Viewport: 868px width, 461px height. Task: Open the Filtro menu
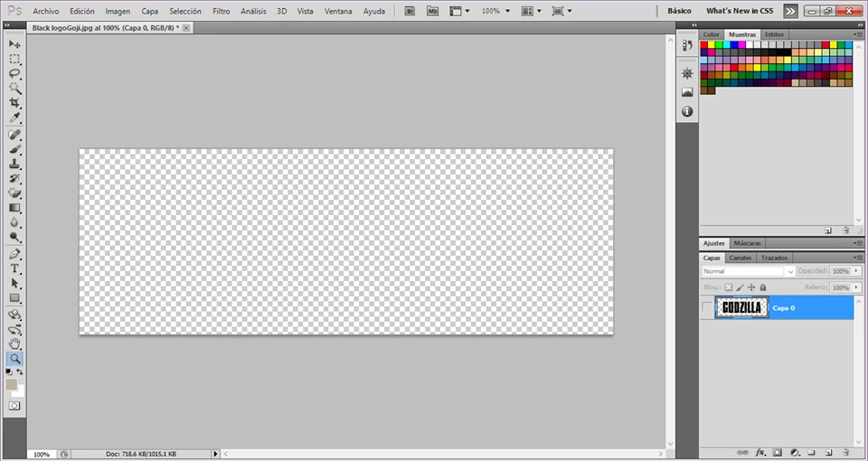222,11
